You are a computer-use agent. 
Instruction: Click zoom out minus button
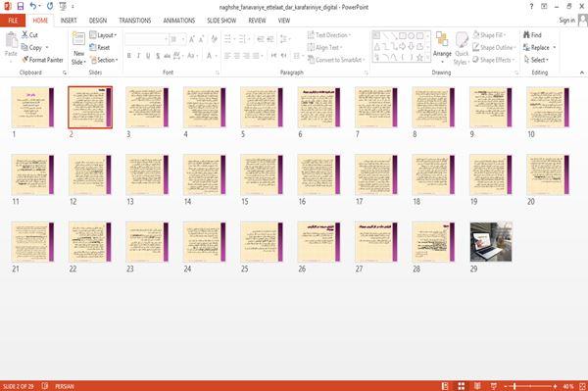pos(506,386)
